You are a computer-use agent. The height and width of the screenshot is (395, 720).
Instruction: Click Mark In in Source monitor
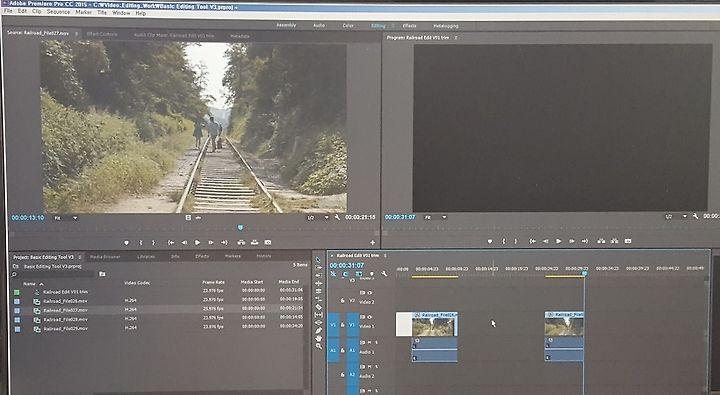pyautogui.click(x=141, y=242)
